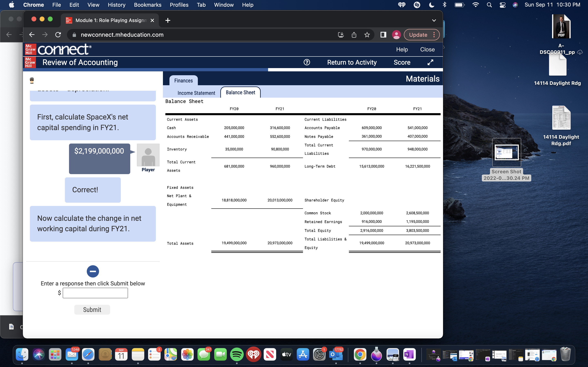Collapse the response panel with the minus button
The image size is (588, 367).
[93, 271]
